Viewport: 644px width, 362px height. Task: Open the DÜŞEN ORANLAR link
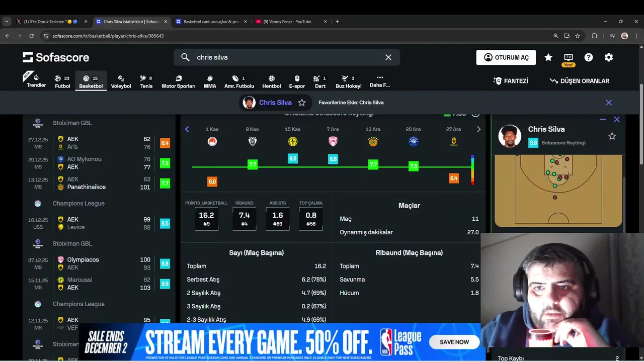(579, 81)
